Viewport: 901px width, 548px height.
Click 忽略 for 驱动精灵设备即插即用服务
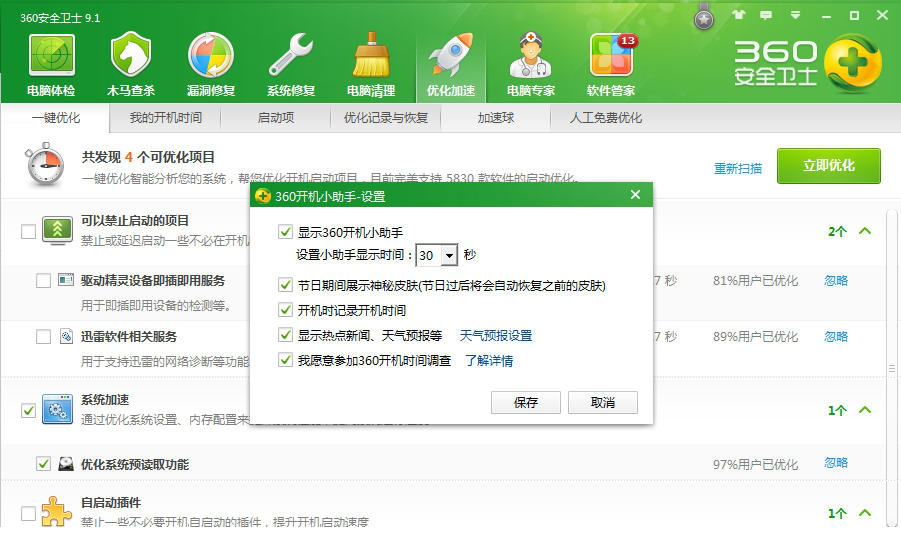click(836, 280)
